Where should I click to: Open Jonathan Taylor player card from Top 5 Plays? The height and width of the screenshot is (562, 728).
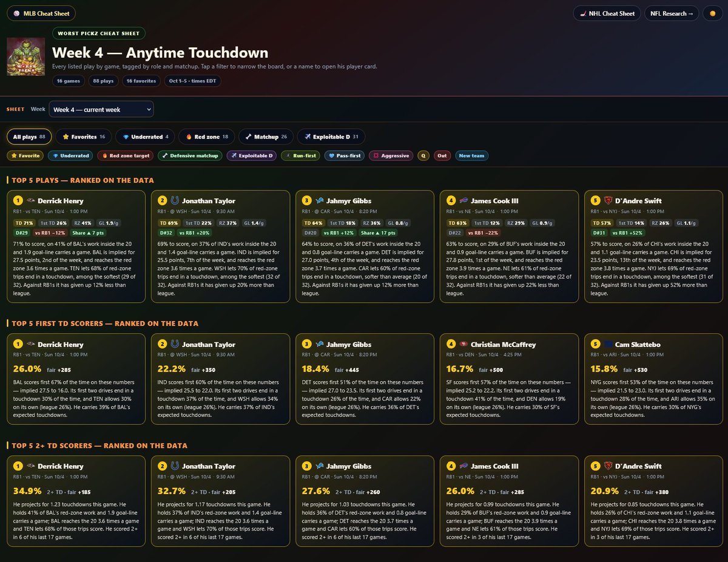coord(209,201)
